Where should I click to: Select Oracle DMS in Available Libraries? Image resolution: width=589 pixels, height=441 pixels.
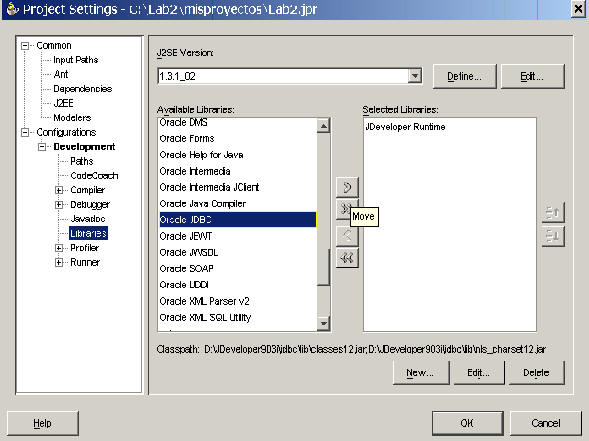(237, 122)
